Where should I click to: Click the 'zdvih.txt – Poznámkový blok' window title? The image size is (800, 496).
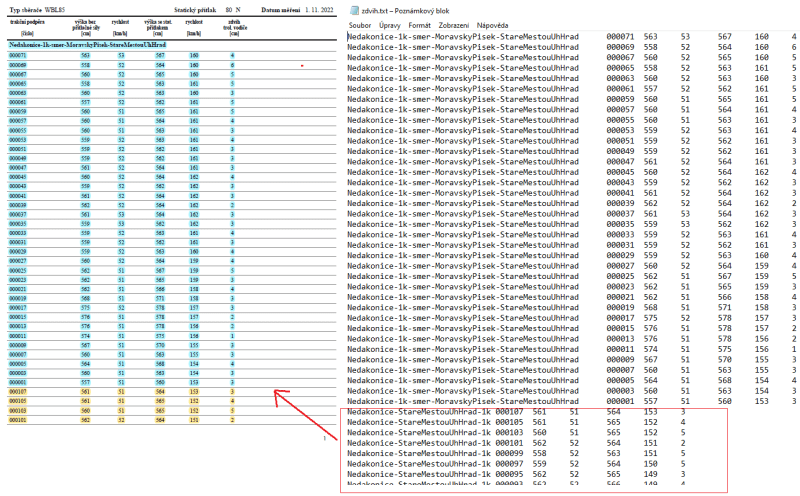pos(405,11)
